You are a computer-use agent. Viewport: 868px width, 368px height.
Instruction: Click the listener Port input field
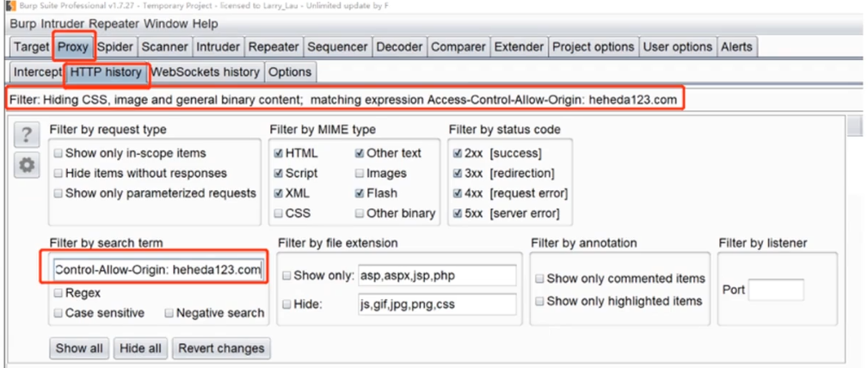pos(776,290)
